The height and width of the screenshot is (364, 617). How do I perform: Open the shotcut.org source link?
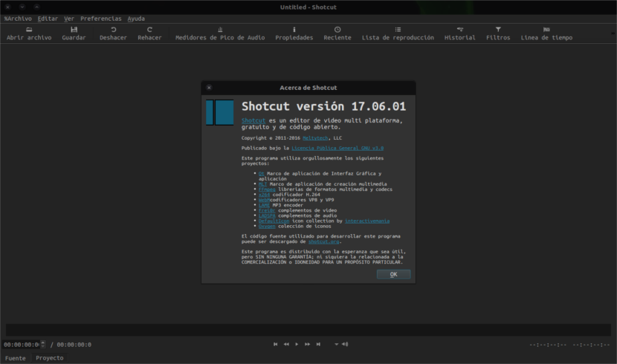(x=323, y=241)
